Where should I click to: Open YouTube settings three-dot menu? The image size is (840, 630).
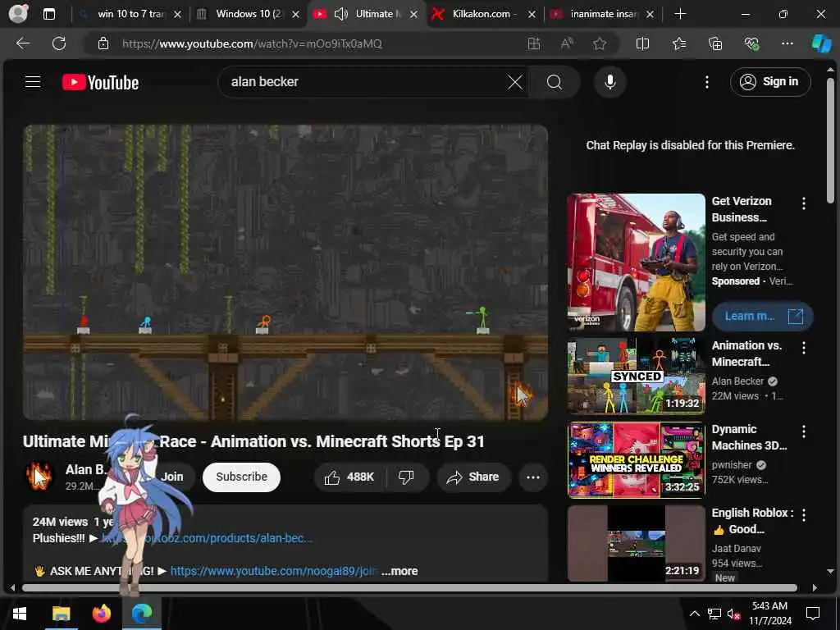[x=706, y=82]
